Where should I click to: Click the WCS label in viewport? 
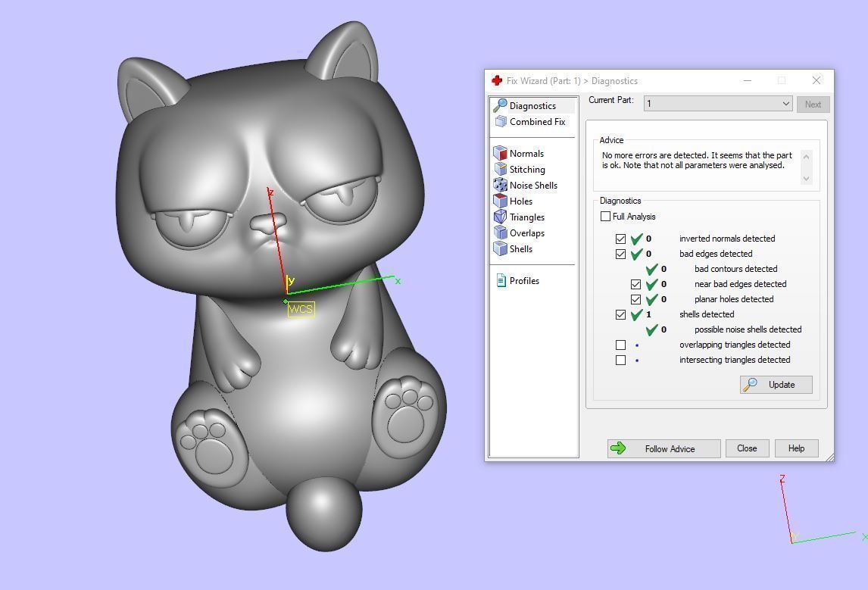301,309
